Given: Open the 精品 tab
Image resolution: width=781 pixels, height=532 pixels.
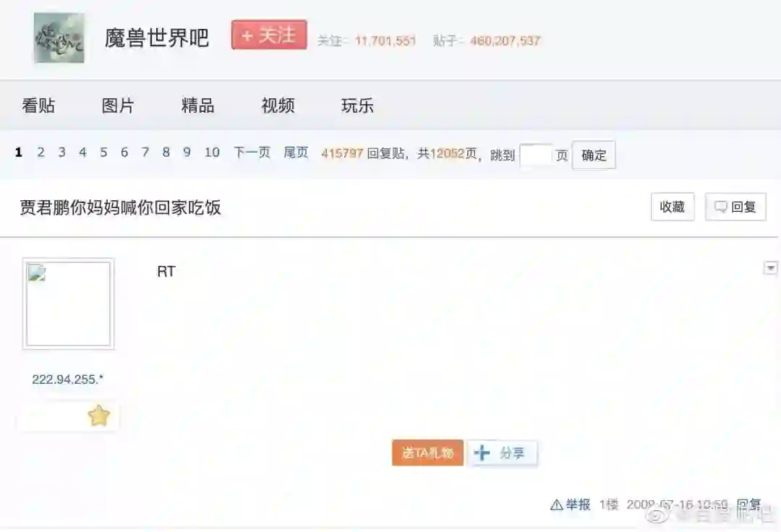Looking at the screenshot, I should click(197, 106).
